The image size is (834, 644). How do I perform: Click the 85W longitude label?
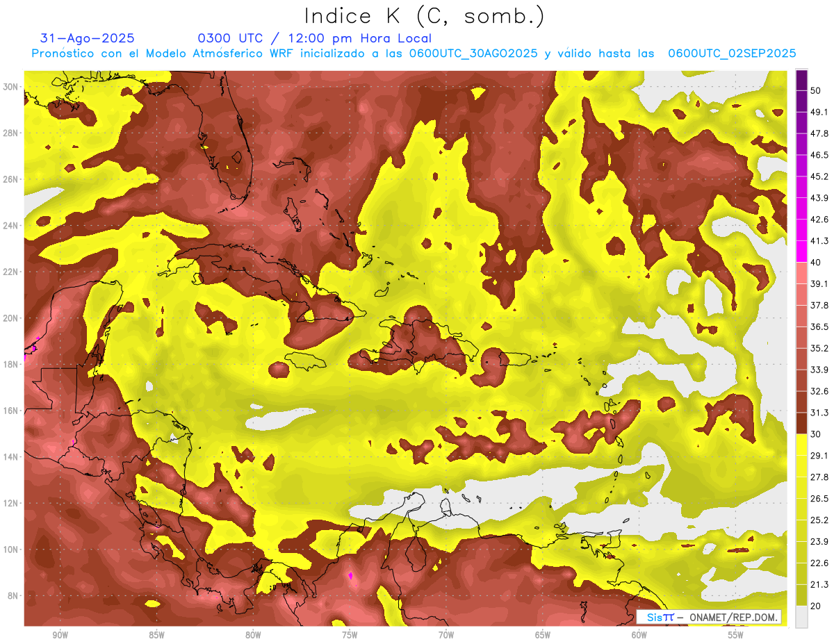[156, 635]
